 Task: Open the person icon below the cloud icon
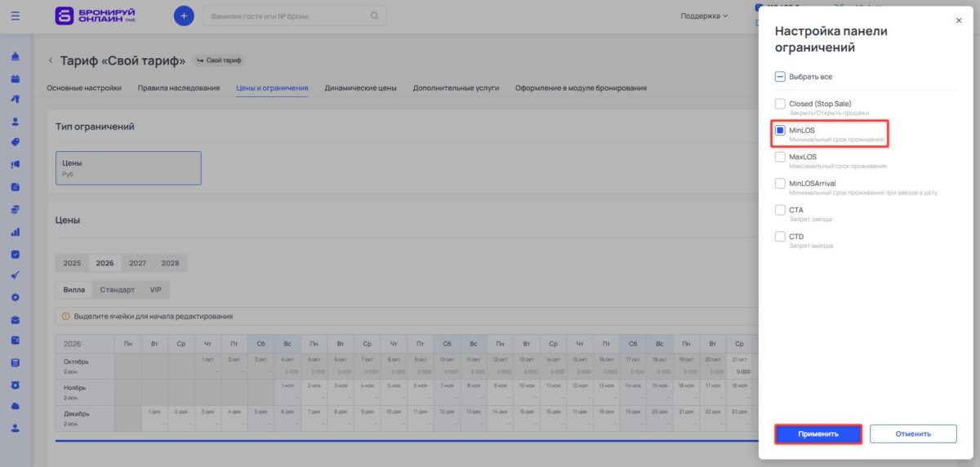16,428
